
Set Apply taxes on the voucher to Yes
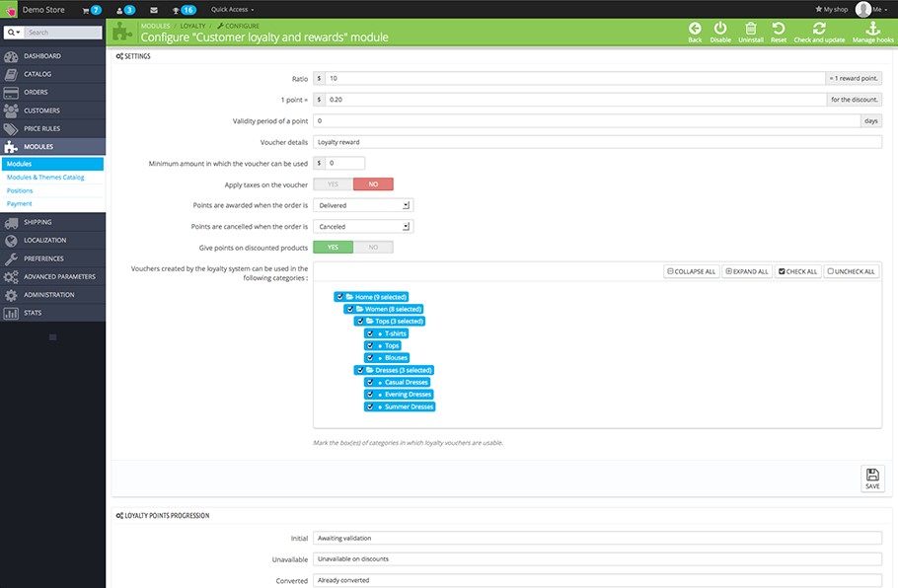[334, 184]
